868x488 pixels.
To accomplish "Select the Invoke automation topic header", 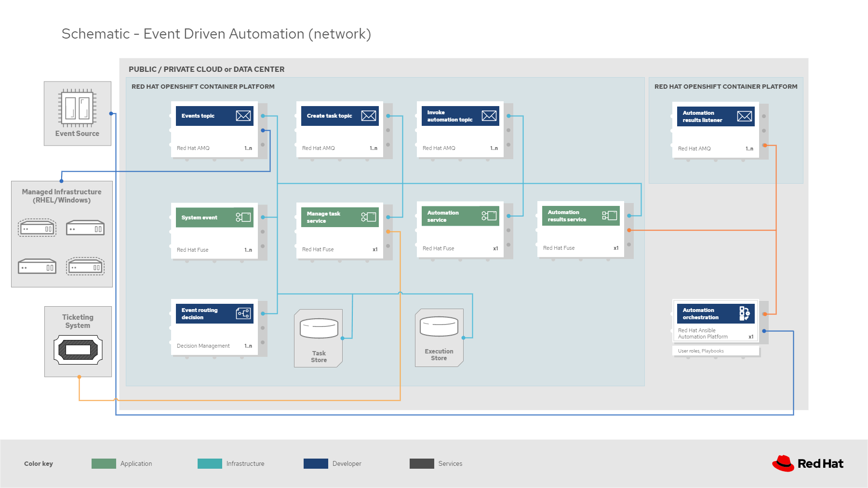I will (x=460, y=116).
